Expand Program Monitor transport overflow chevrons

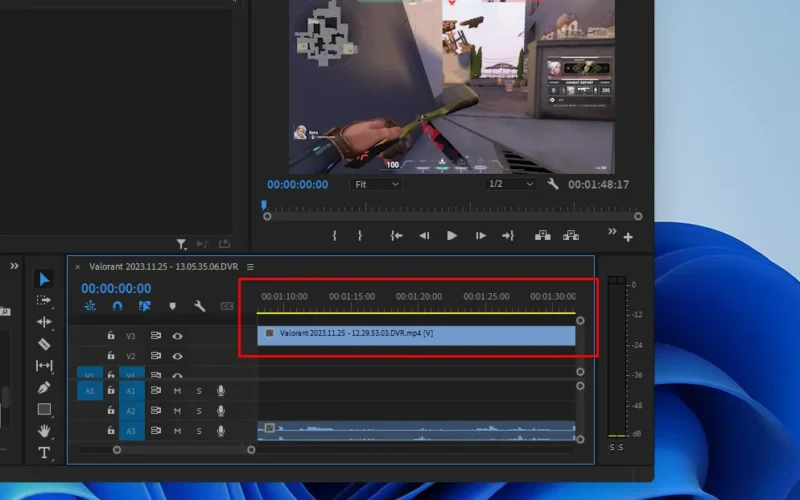pos(612,232)
